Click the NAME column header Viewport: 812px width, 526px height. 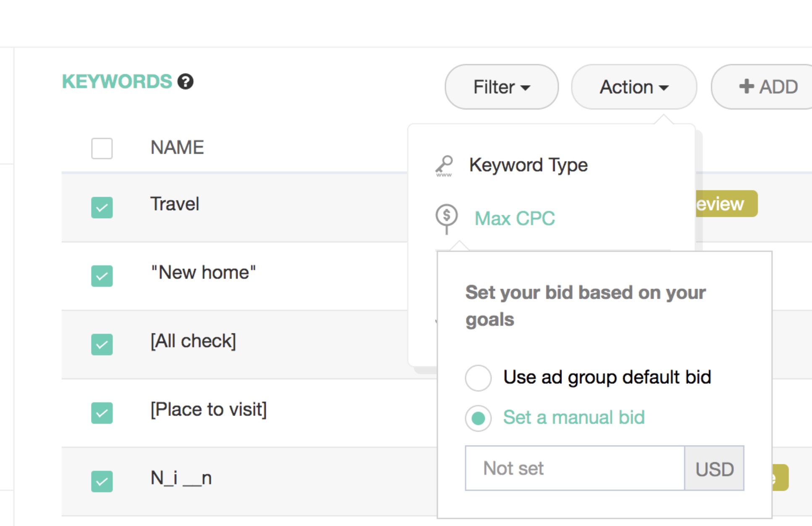(177, 148)
